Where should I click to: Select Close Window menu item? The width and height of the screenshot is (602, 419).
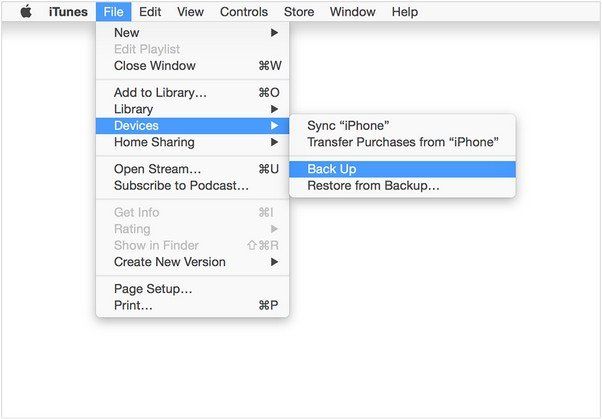pyautogui.click(x=192, y=66)
